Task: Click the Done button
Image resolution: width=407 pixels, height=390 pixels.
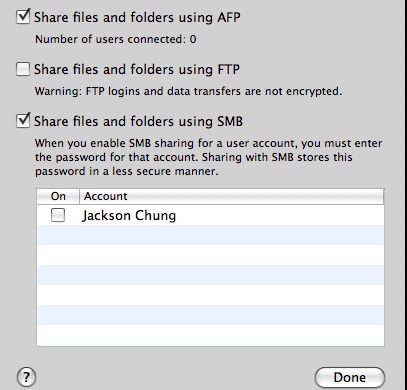Action: click(350, 377)
